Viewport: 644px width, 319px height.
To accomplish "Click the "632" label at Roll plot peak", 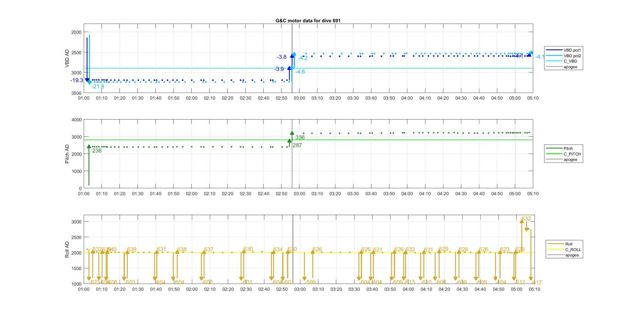I will pos(526,219).
